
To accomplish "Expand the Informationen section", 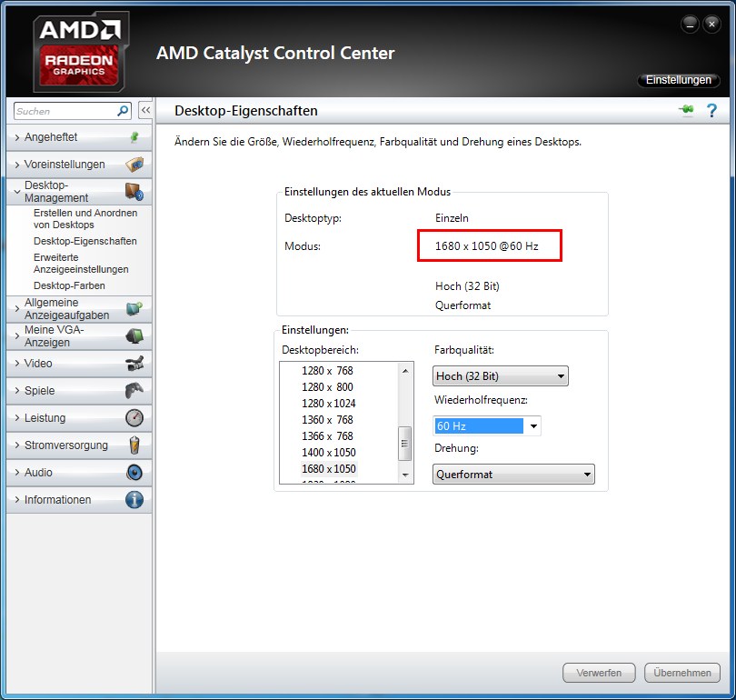I will 17,499.
